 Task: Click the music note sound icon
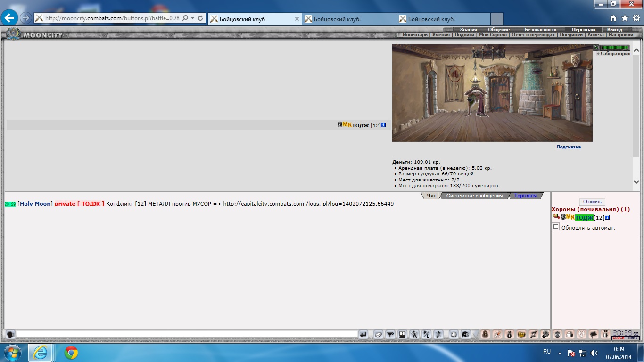tap(438, 334)
